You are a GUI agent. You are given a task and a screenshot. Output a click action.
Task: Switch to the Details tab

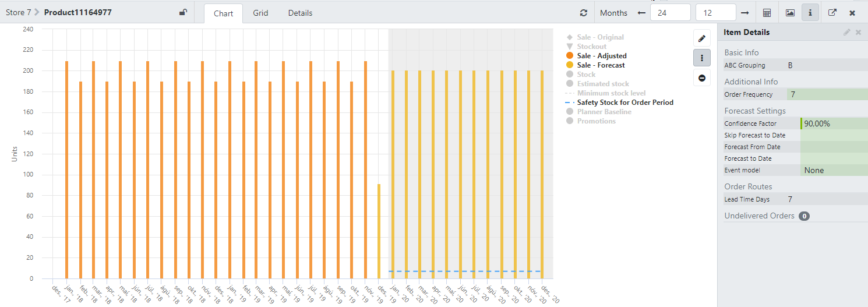pos(300,13)
